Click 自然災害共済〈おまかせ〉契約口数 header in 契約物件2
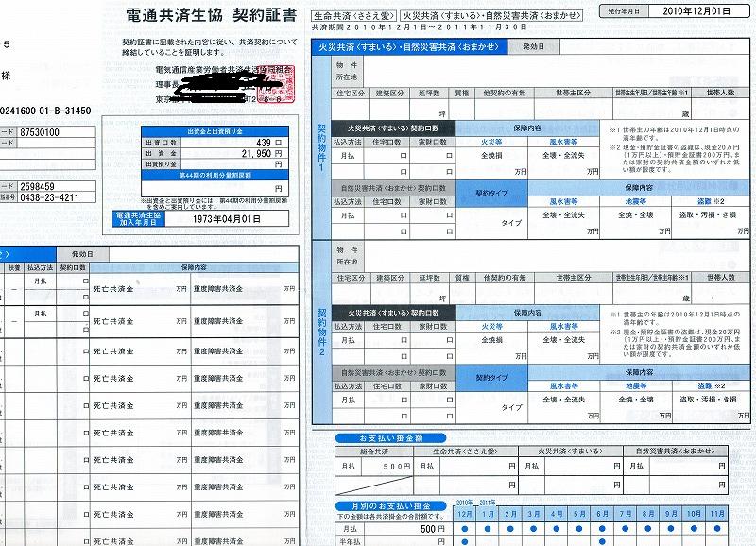Screen dimensions: 756x546 [x=393, y=373]
